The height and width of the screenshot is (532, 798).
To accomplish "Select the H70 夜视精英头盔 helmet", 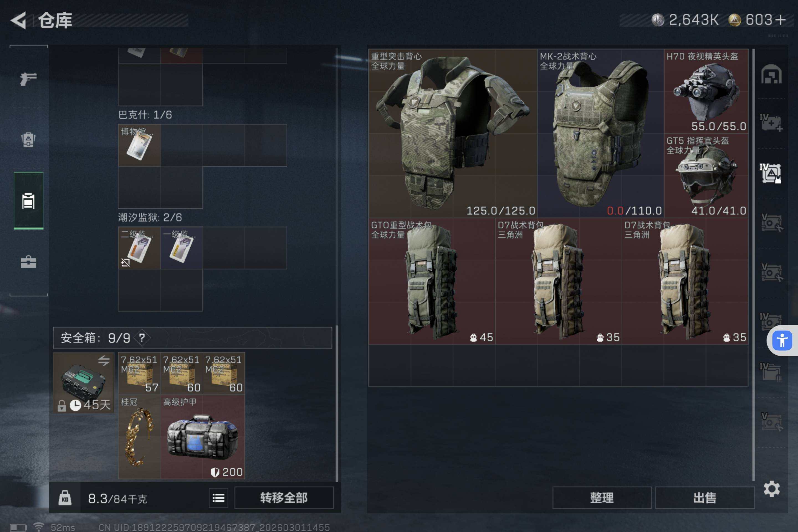I will (x=706, y=91).
